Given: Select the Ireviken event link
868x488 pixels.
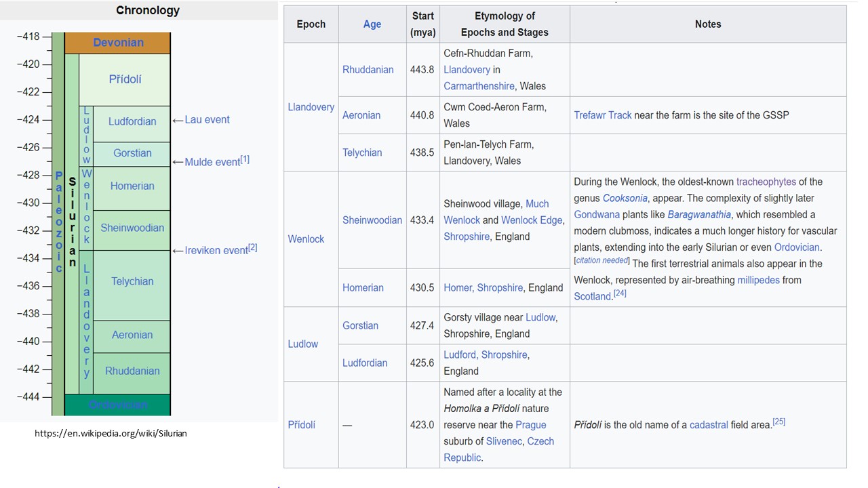Looking at the screenshot, I should (216, 251).
